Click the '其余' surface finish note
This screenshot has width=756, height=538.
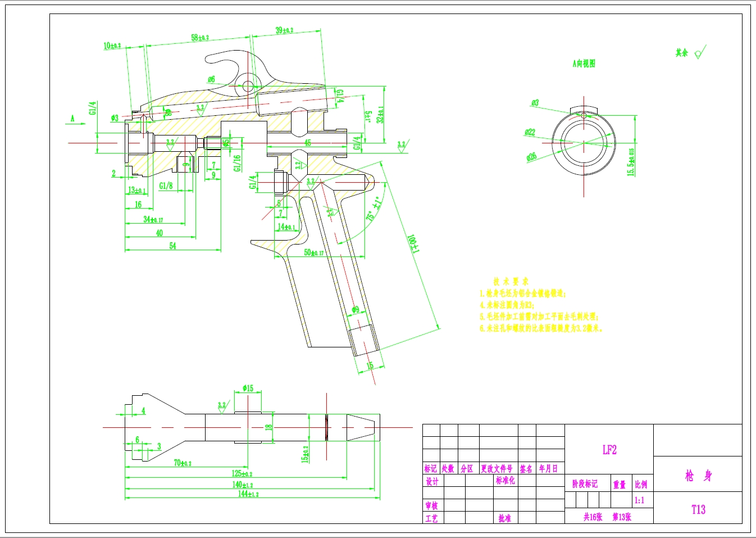pos(682,53)
